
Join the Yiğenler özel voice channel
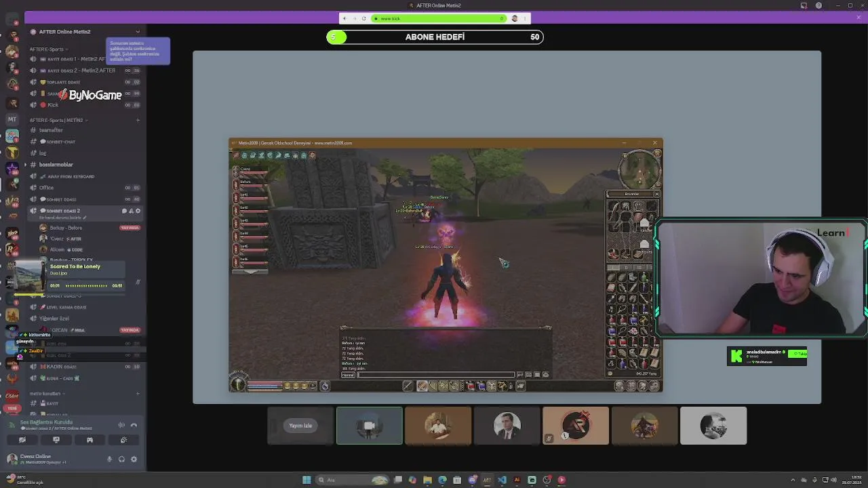coord(85,319)
